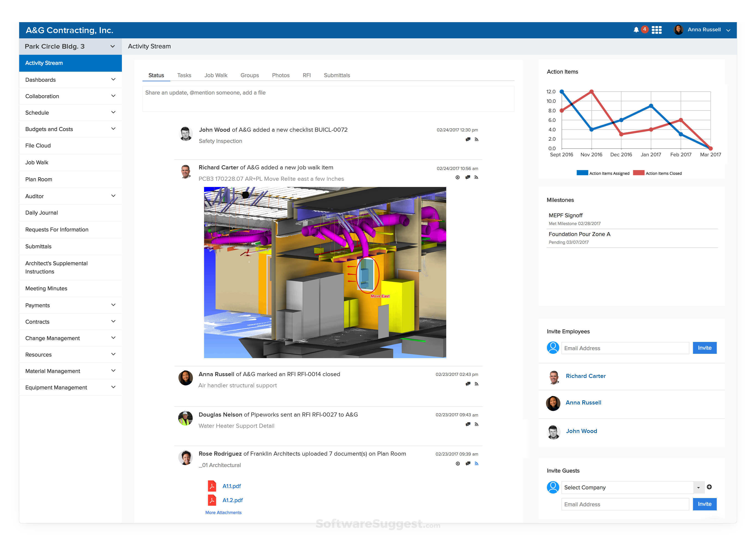Switch to the Job Walk tab
The height and width of the screenshot is (546, 756).
click(x=216, y=75)
